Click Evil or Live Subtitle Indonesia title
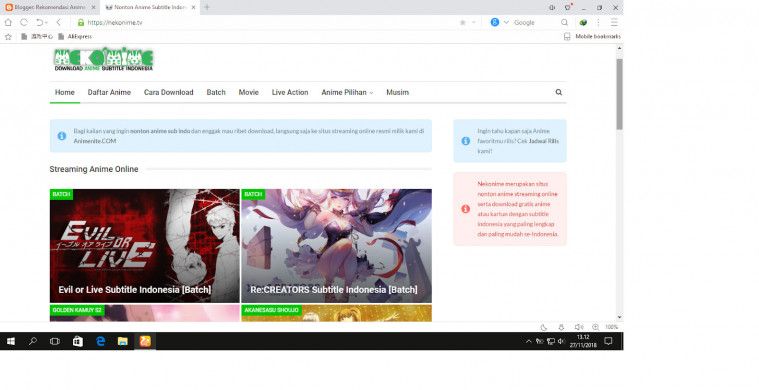The width and height of the screenshot is (759, 390). 135,289
